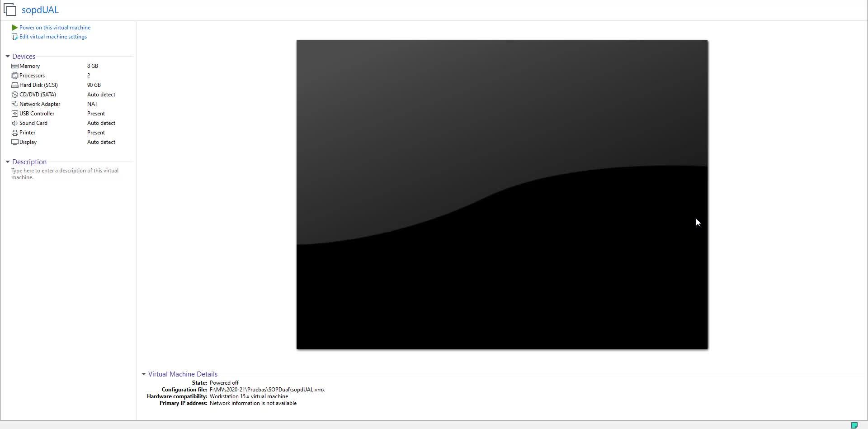The image size is (868, 429).
Task: Click the USB Controller Present value
Action: [x=96, y=114]
